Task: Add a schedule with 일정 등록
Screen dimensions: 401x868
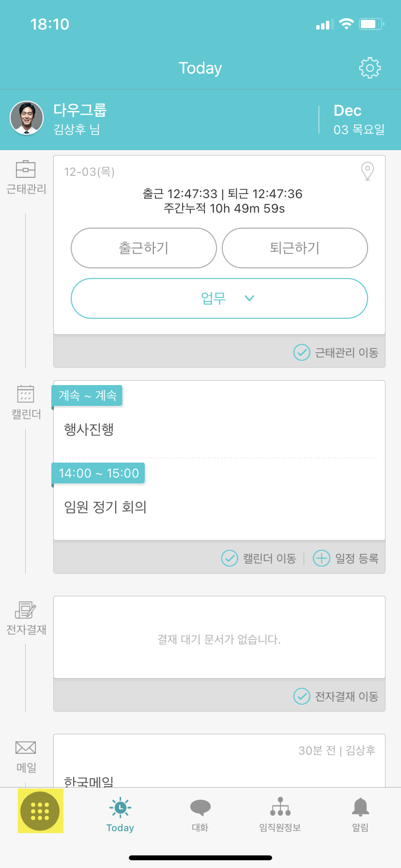Action: click(346, 558)
